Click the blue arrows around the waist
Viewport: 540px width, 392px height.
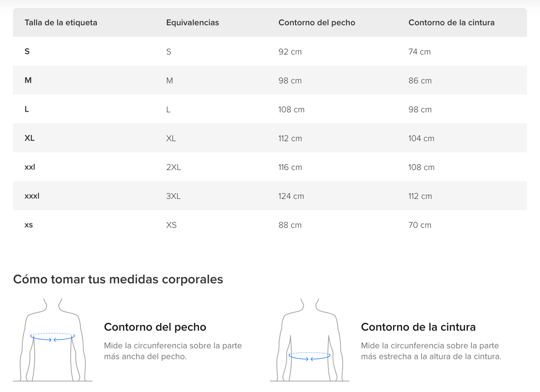click(309, 357)
